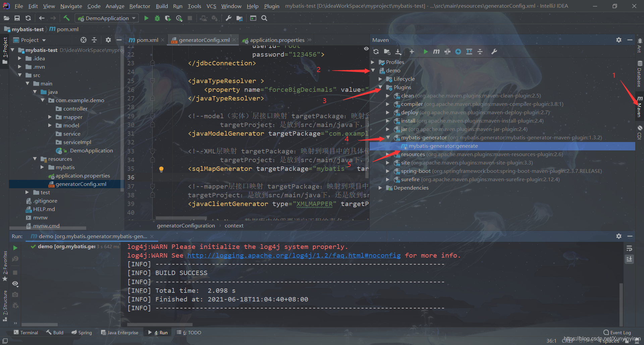Open the Navigate menu
The image size is (644, 345).
click(x=71, y=6)
